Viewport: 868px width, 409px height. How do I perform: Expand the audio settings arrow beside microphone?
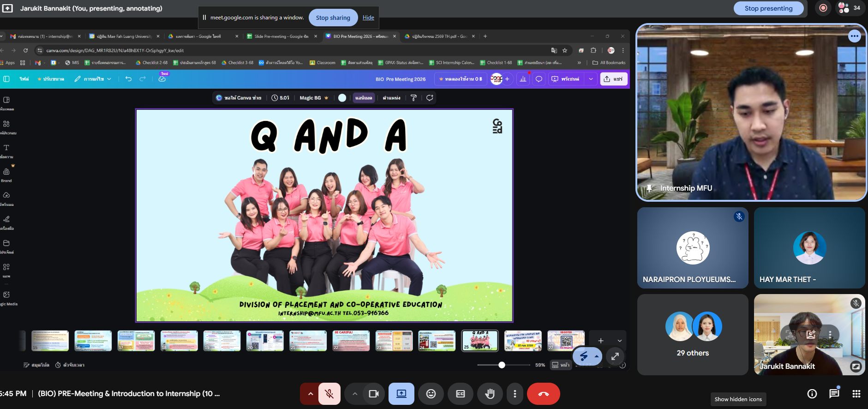click(310, 394)
